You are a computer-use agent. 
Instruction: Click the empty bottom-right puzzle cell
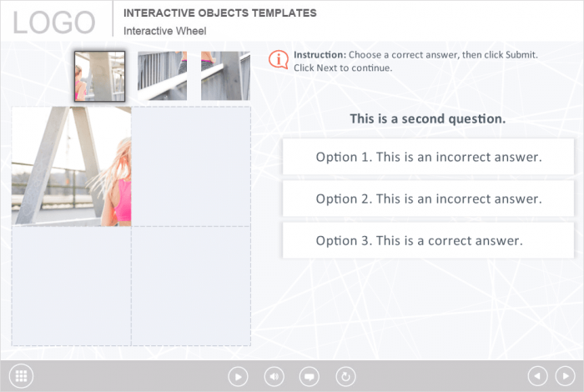[x=191, y=285]
